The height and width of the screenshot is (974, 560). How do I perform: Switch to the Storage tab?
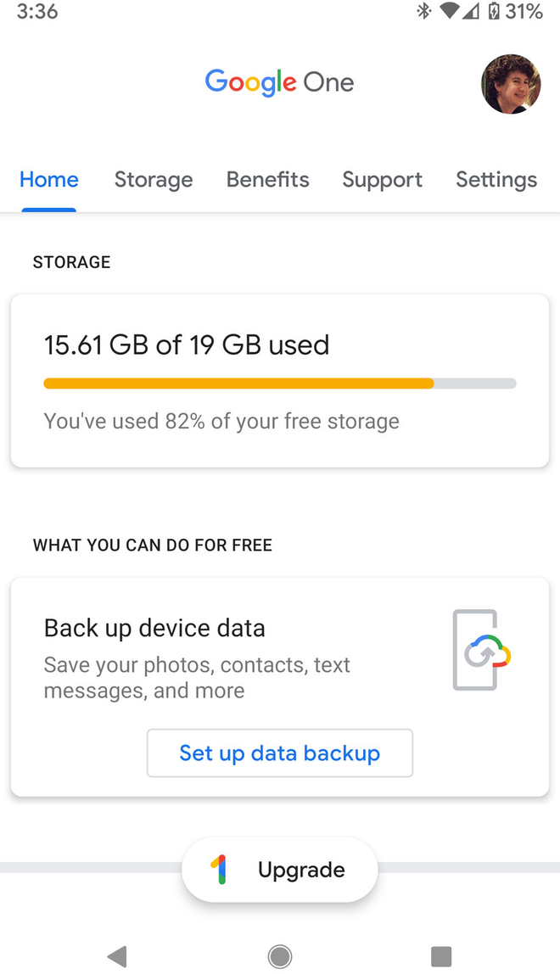[154, 180]
